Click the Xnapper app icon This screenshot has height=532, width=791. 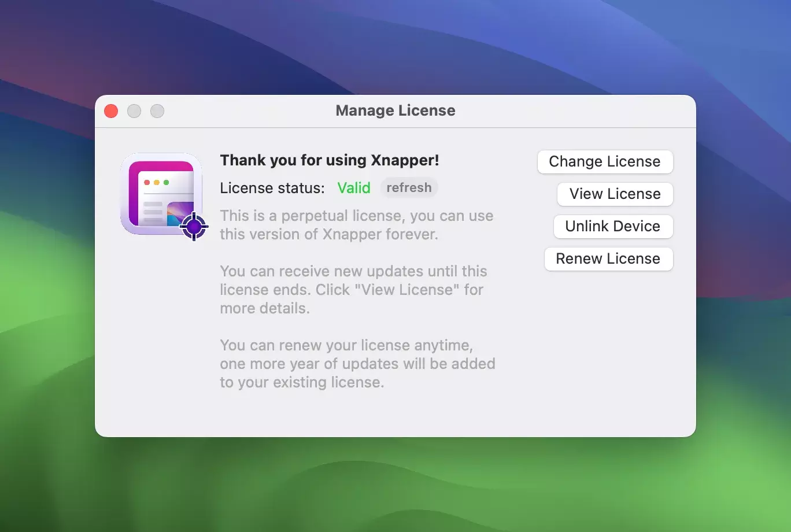(x=164, y=196)
